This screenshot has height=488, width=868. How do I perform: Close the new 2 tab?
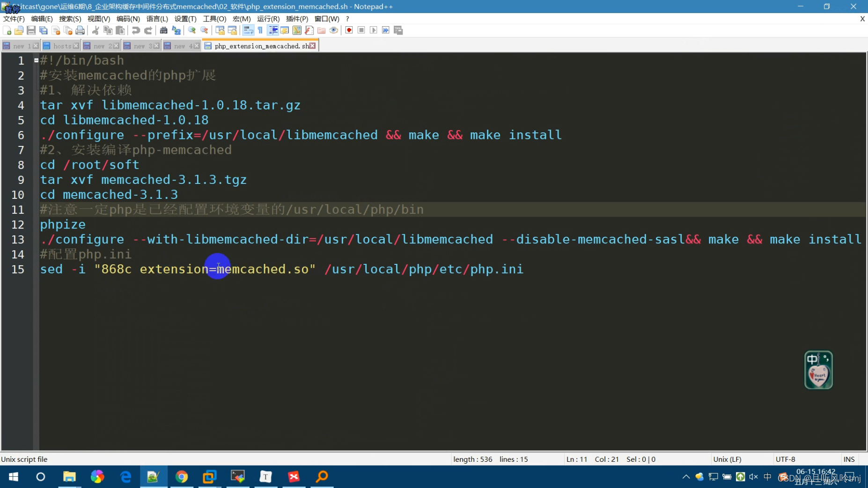pyautogui.click(x=116, y=45)
